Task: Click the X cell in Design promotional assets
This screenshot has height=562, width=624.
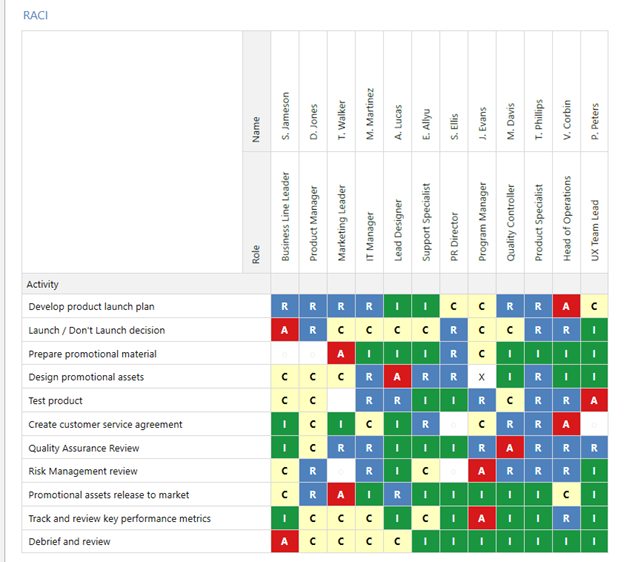Action: click(481, 377)
